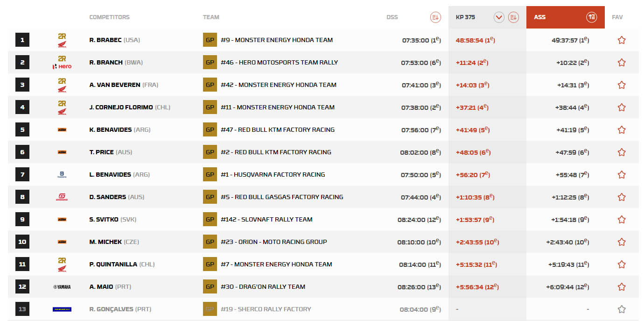Click the Yamaha logo for A. Maio

pos(62,287)
